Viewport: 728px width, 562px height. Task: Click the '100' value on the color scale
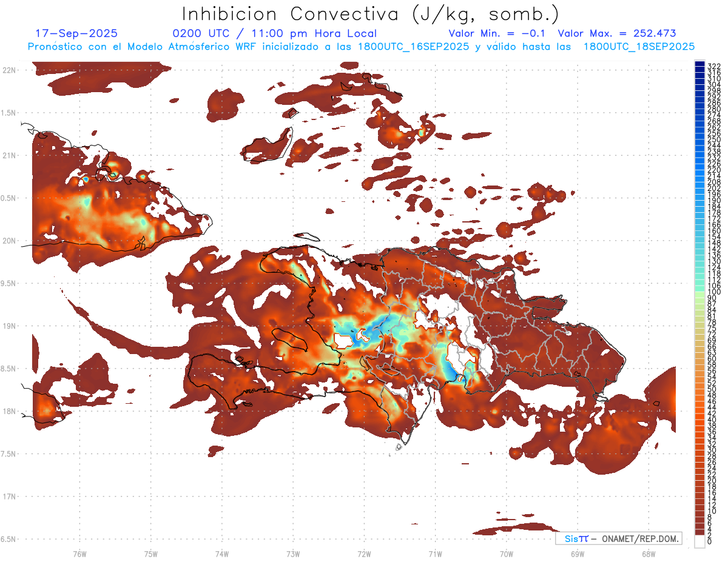coord(713,292)
